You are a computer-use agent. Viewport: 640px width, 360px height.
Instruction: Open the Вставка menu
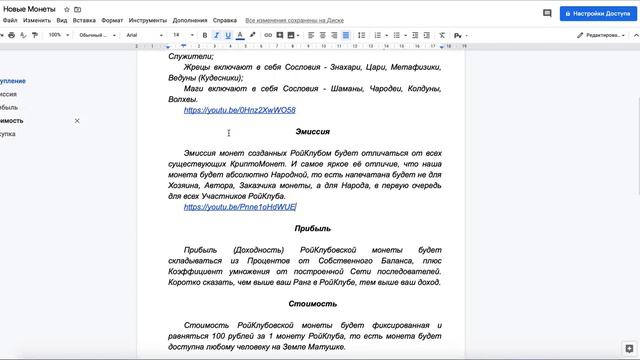pyautogui.click(x=84, y=20)
